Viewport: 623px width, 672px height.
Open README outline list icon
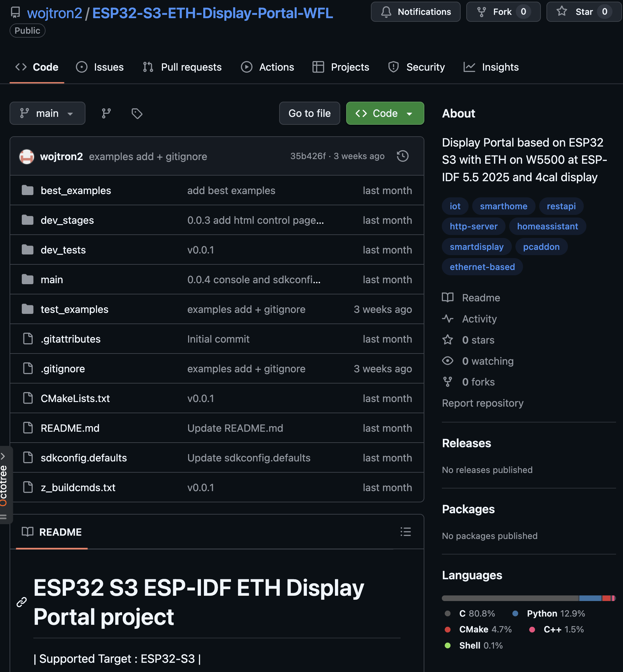coord(405,532)
